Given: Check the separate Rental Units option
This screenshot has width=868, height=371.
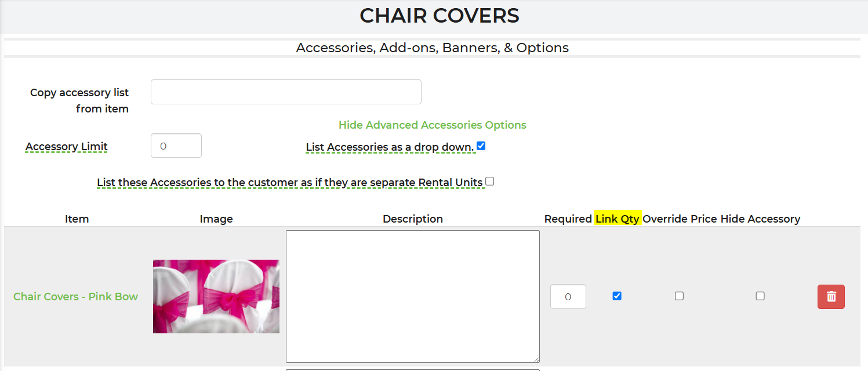Looking at the screenshot, I should coord(489,181).
